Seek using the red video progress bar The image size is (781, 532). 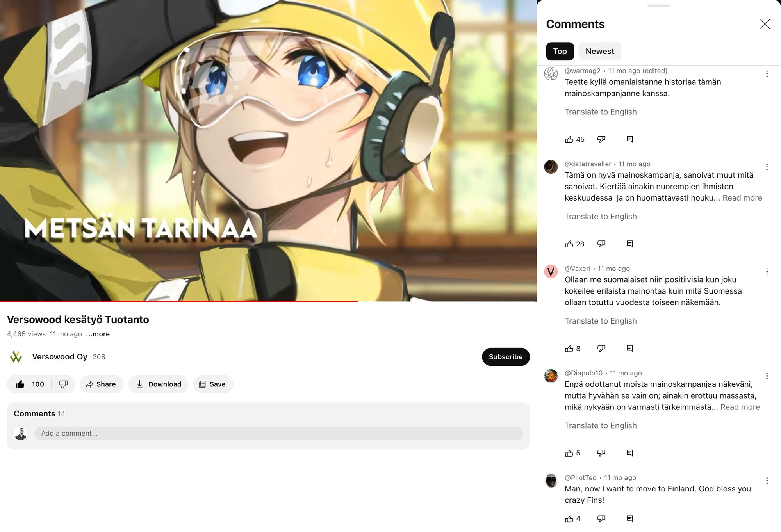pos(268,301)
